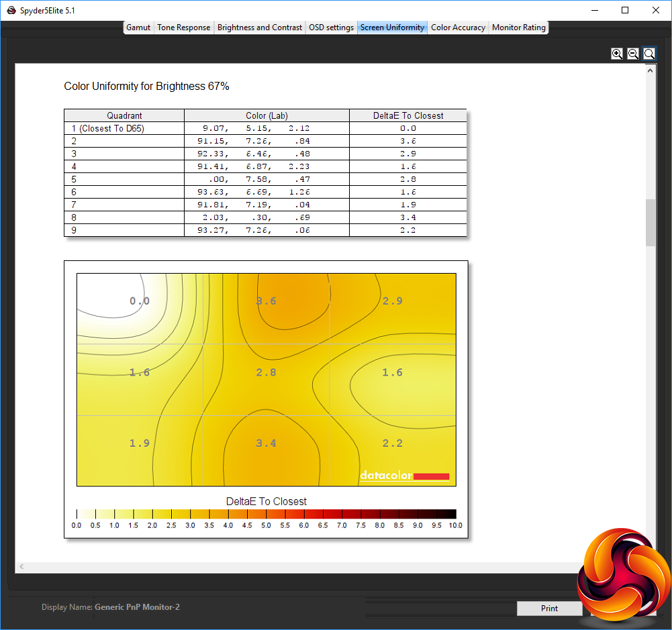672x630 pixels.
Task: Click the vertical scrollbar thumb
Action: pyautogui.click(x=650, y=223)
